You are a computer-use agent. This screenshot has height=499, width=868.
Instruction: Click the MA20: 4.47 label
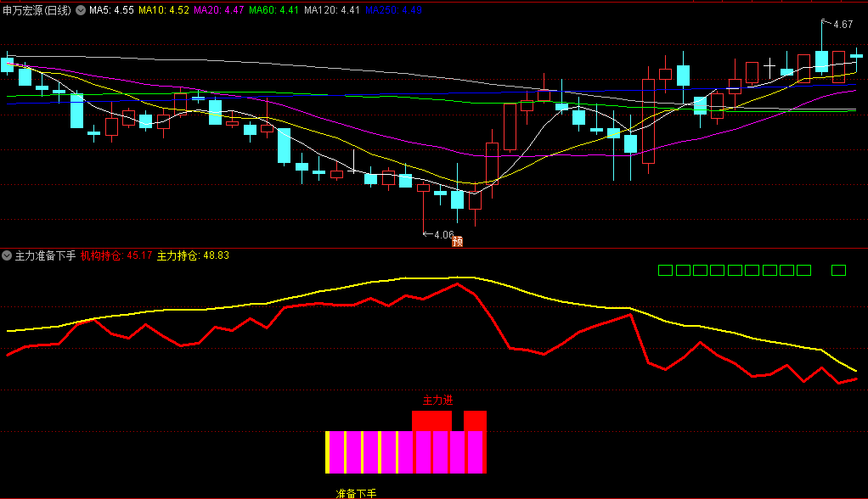coord(218,10)
